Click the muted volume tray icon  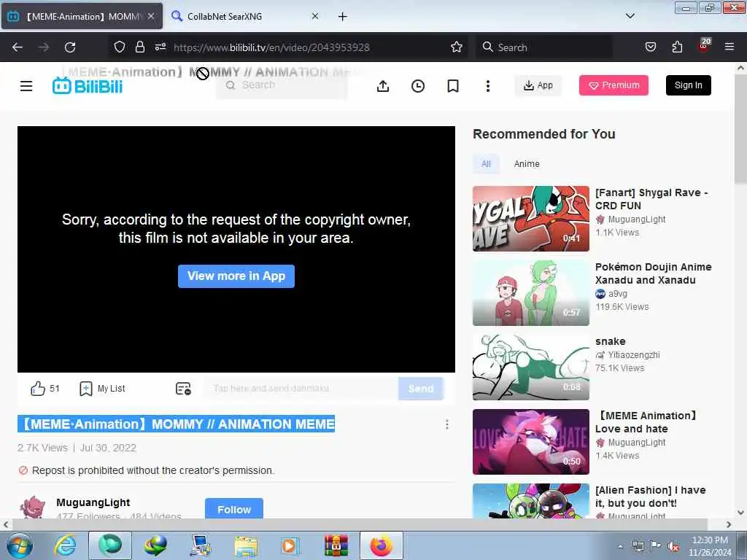point(673,547)
